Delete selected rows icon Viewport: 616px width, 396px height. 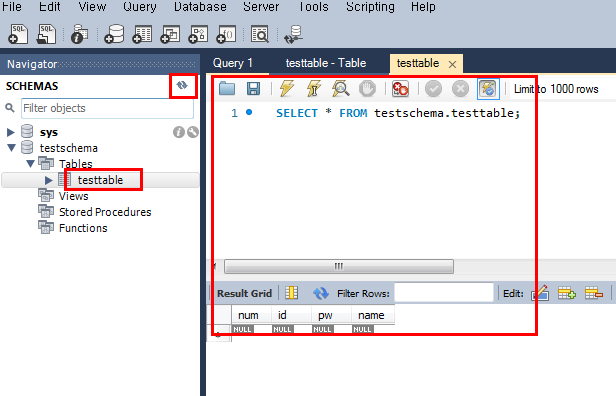[x=594, y=293]
